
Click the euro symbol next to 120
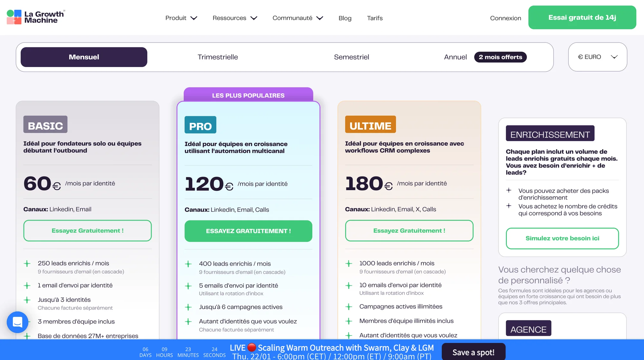[x=229, y=187]
